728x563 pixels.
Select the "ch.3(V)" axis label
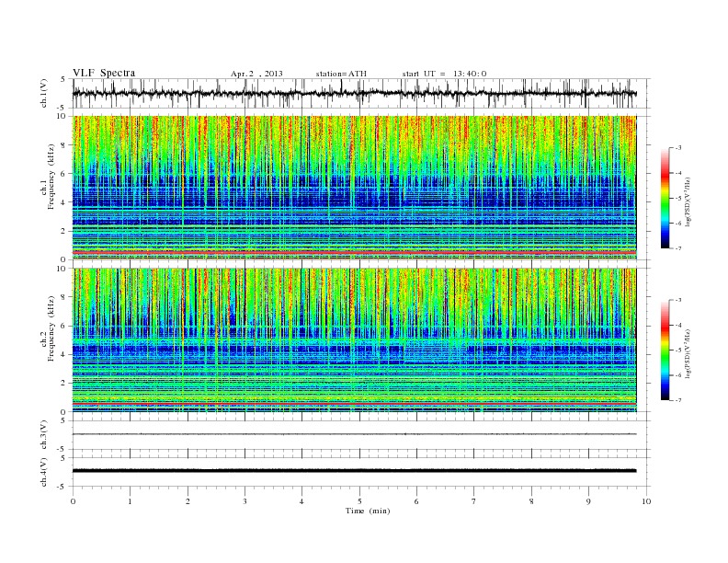(44, 435)
